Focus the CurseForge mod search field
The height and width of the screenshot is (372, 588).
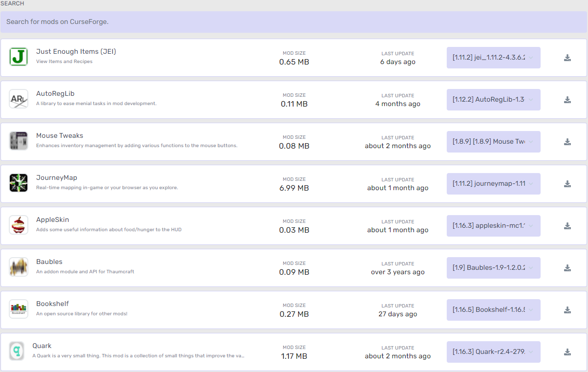[294, 22]
